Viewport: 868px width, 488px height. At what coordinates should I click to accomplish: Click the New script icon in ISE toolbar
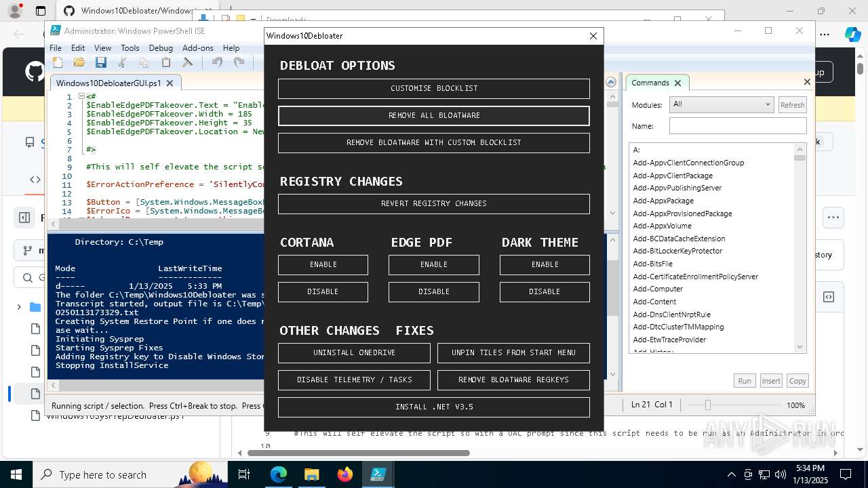tap(58, 62)
